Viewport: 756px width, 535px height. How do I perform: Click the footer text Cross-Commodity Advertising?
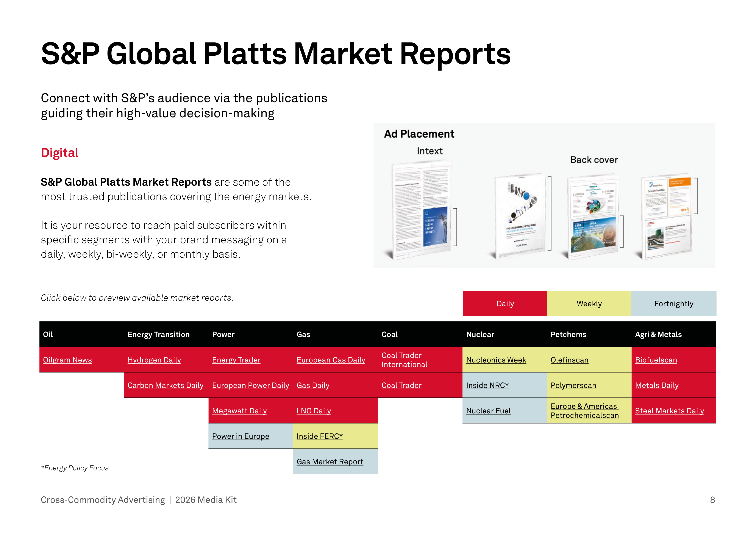click(103, 500)
